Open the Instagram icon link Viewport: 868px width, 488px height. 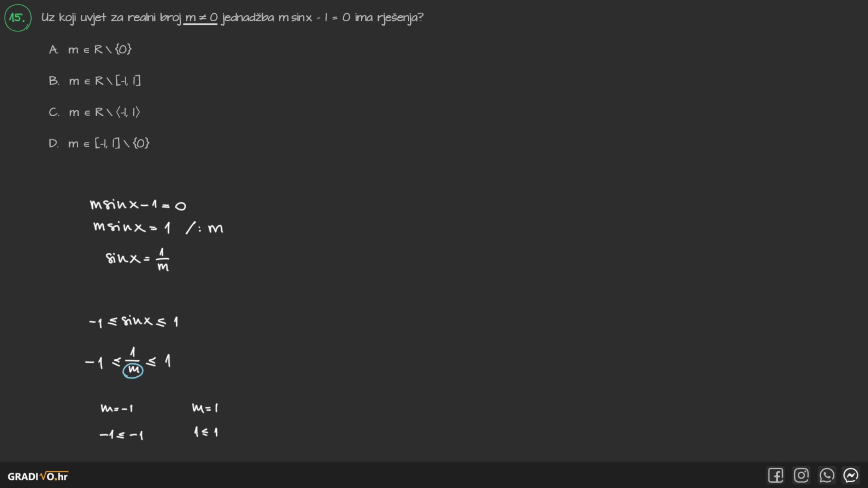[x=801, y=476]
